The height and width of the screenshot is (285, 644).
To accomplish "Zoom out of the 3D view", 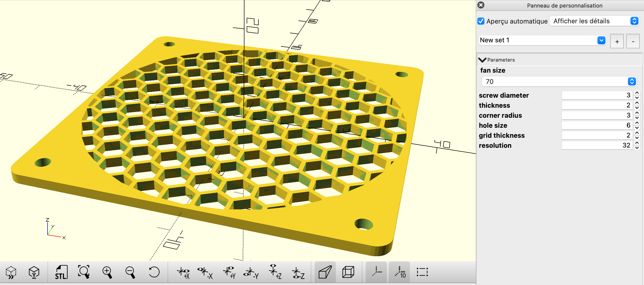I will point(130,272).
